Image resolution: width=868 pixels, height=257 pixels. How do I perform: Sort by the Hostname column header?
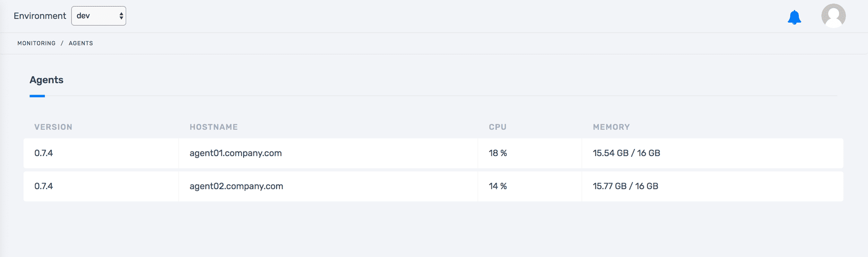[x=214, y=127]
